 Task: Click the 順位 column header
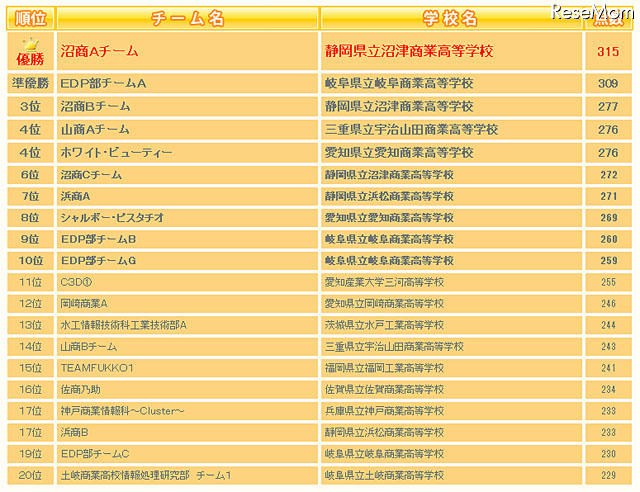30,19
